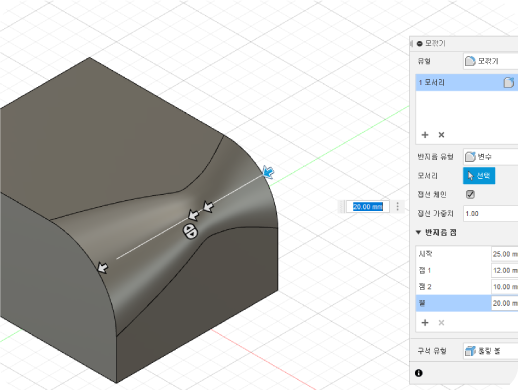Click the greyed X under radius points
This screenshot has width=518, height=390.
click(441, 323)
